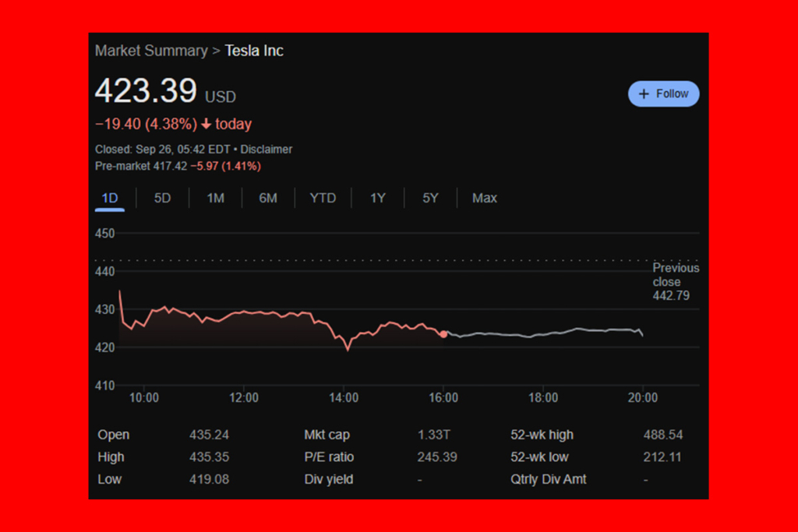Click the plus icon in Follow button

644,93
